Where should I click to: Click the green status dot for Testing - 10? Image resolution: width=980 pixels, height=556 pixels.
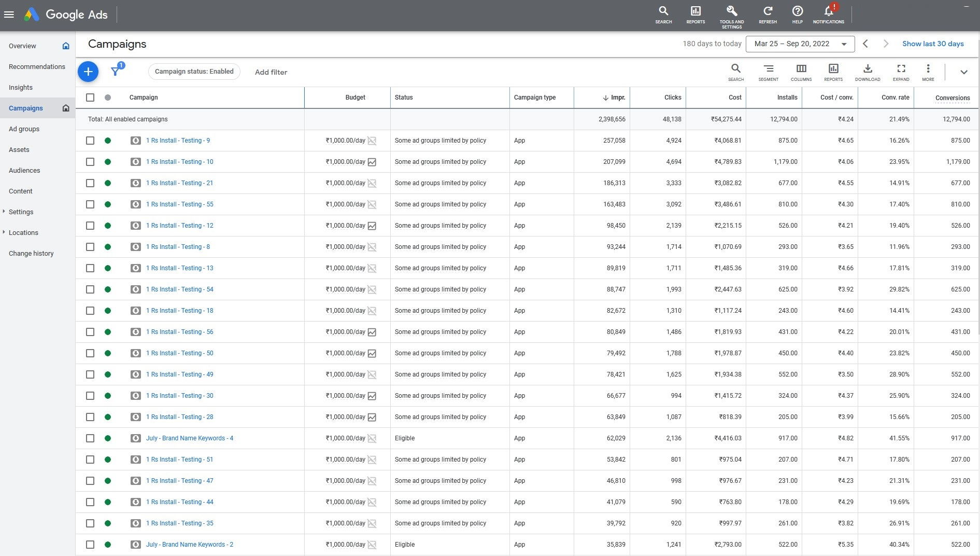(x=108, y=162)
